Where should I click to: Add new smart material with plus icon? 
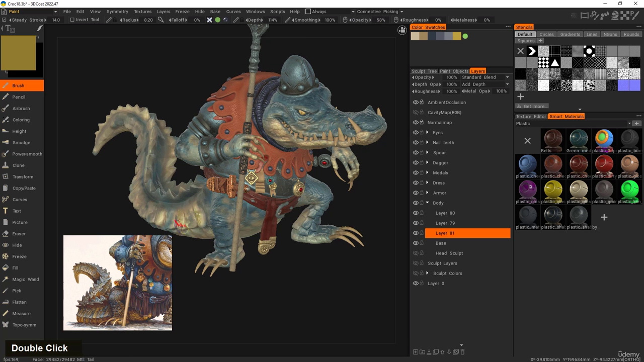(x=604, y=217)
